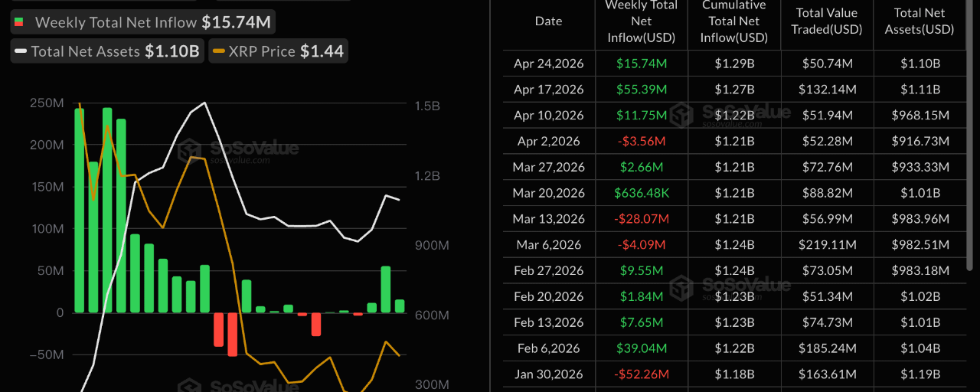This screenshot has width=980, height=392.
Task: Click the $72.76M value traded cell
Action: pos(827,167)
